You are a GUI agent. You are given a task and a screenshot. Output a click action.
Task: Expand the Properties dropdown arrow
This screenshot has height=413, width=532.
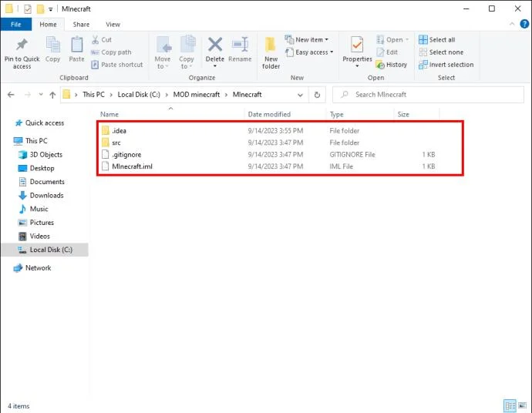point(357,65)
